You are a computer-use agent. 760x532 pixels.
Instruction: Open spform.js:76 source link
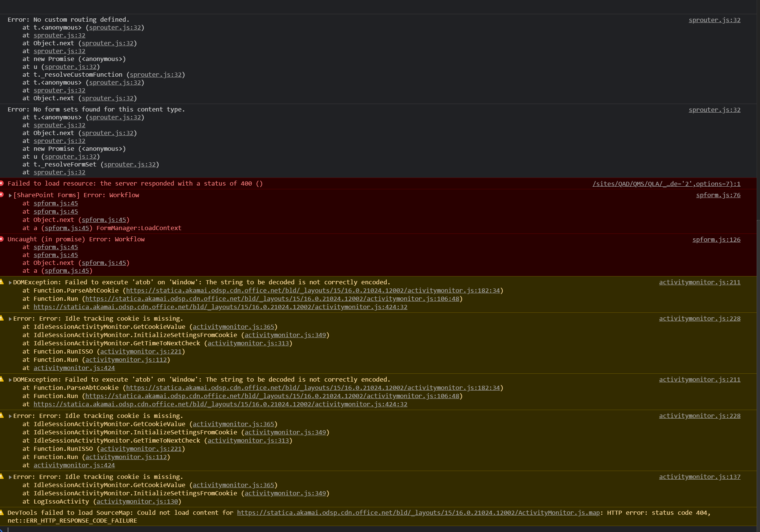(x=718, y=195)
